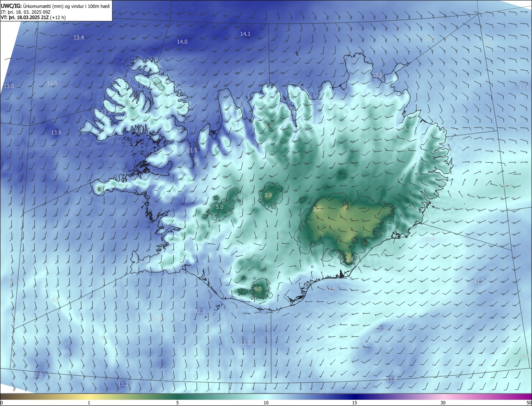Click the 13.4 value label on the map

point(79,38)
